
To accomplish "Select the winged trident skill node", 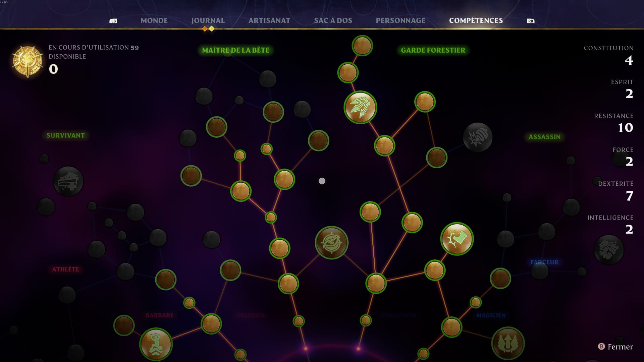I will click(x=508, y=343).
